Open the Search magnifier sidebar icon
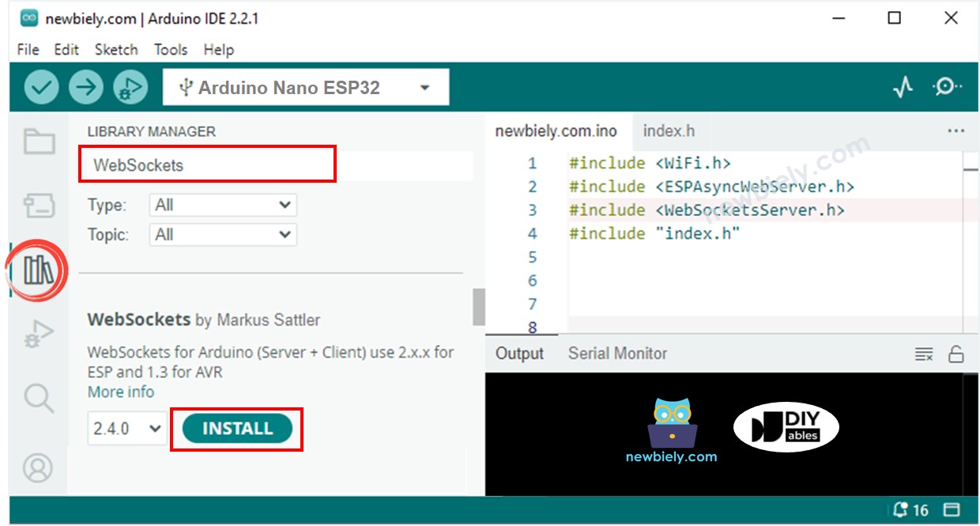The image size is (980, 526). [39, 397]
